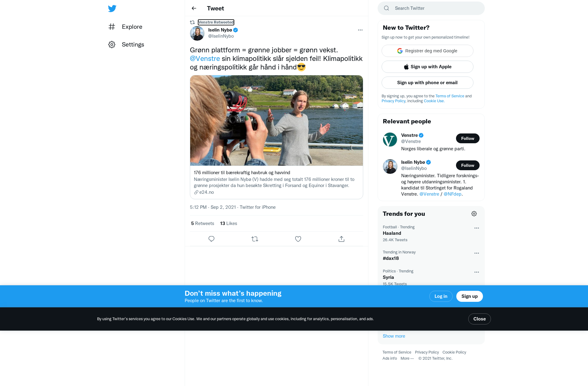Open footer Terms of Service link

pos(397,352)
